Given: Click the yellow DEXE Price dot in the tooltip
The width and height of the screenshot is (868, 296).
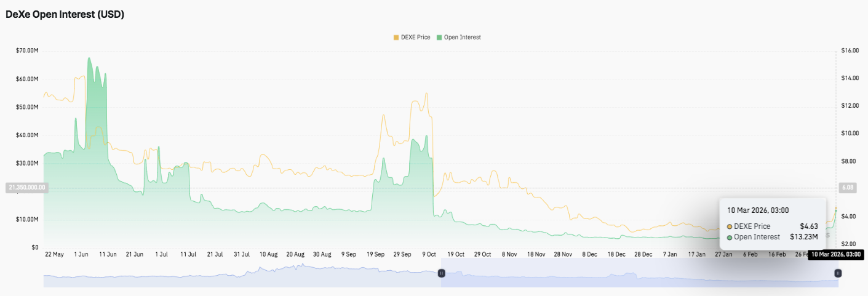Looking at the screenshot, I should [x=730, y=226].
